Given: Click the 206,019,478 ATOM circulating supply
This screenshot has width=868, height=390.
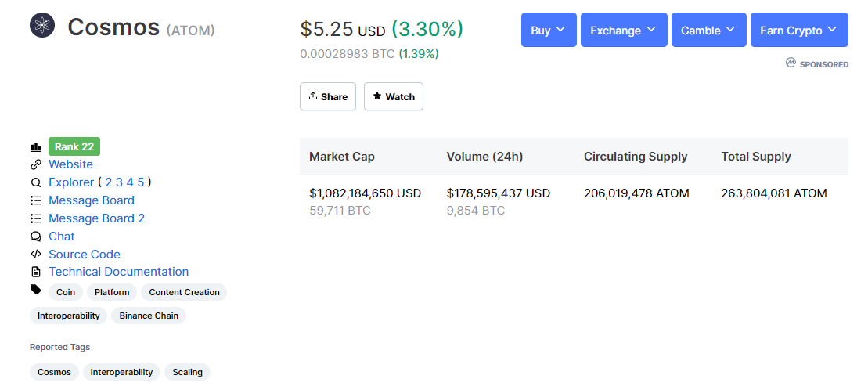Looking at the screenshot, I should (636, 193).
